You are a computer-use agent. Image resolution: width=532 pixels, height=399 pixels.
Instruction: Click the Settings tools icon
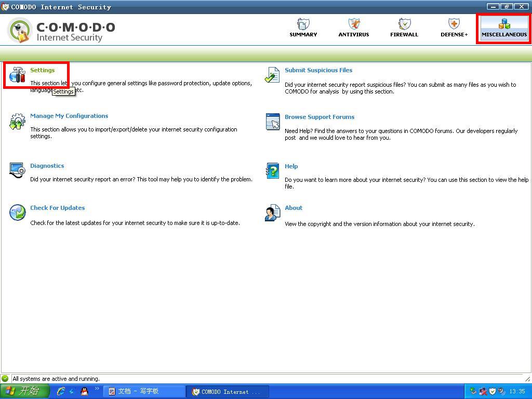click(x=17, y=75)
